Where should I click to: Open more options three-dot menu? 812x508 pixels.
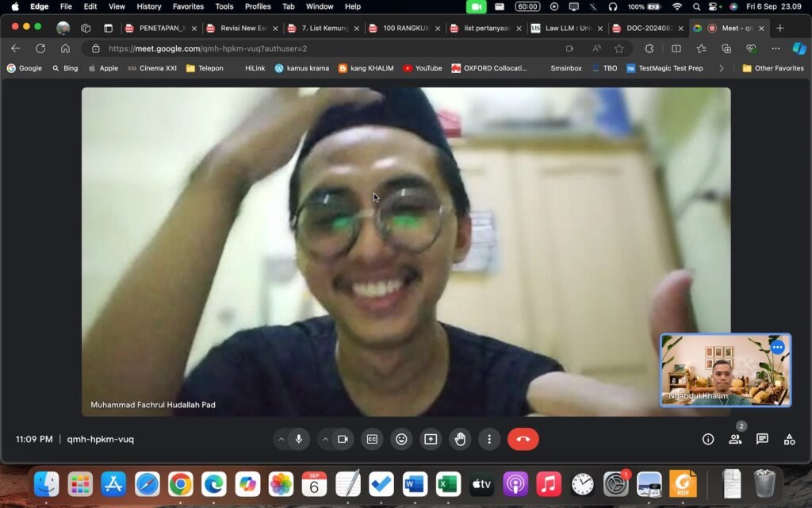coord(489,439)
